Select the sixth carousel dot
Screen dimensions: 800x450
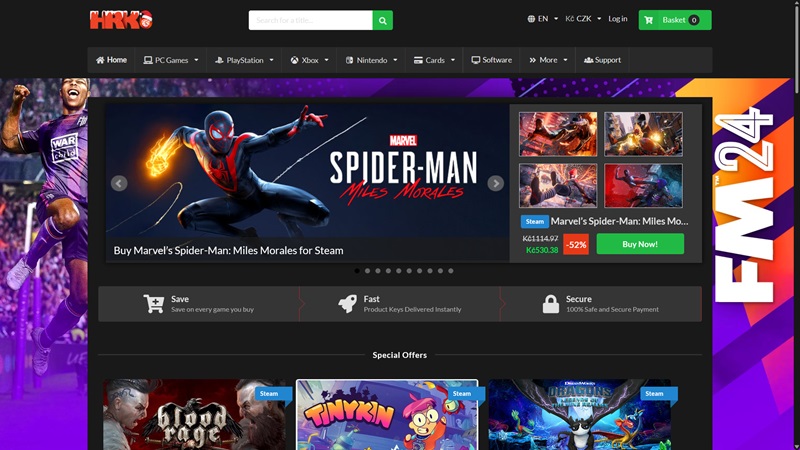point(409,271)
